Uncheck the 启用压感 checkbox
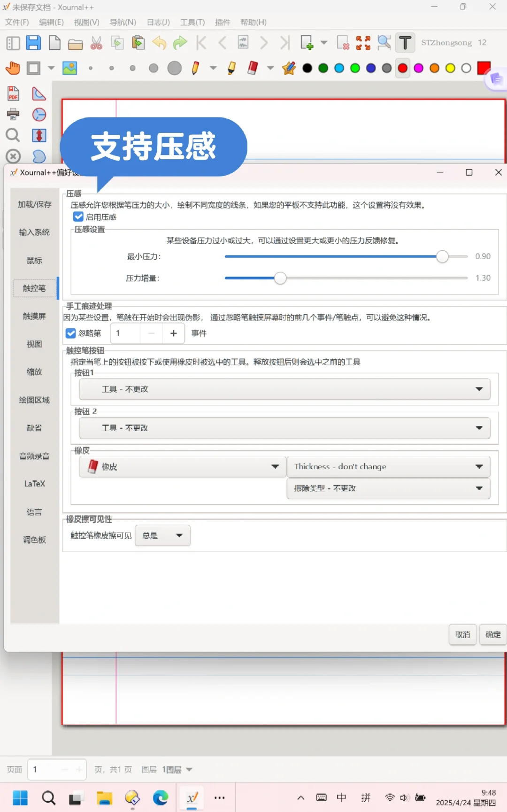507x812 pixels. 78,217
